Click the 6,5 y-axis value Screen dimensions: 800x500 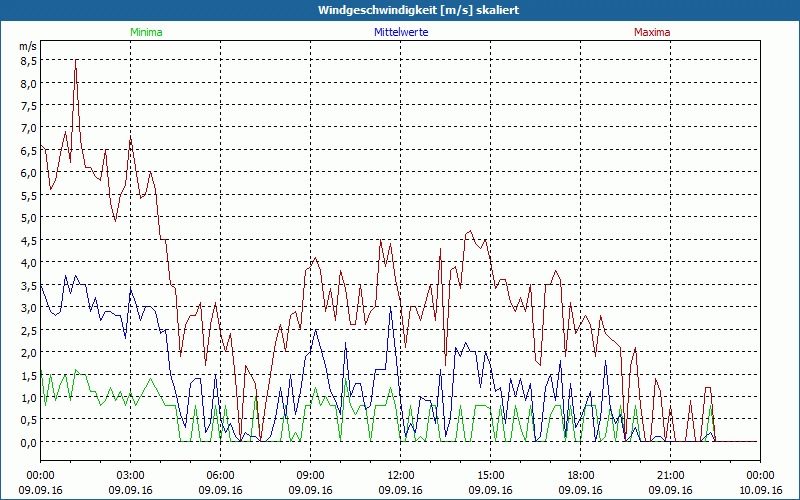tap(28, 151)
